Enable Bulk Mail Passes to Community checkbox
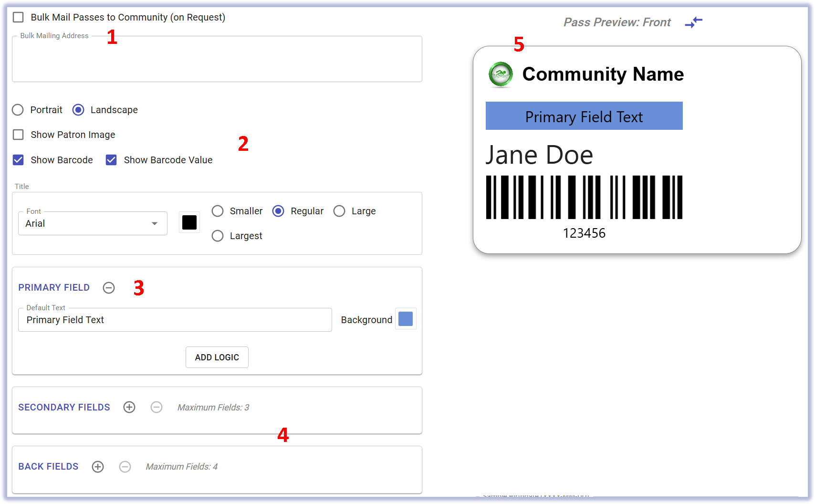This screenshot has width=815, height=504. tap(18, 17)
